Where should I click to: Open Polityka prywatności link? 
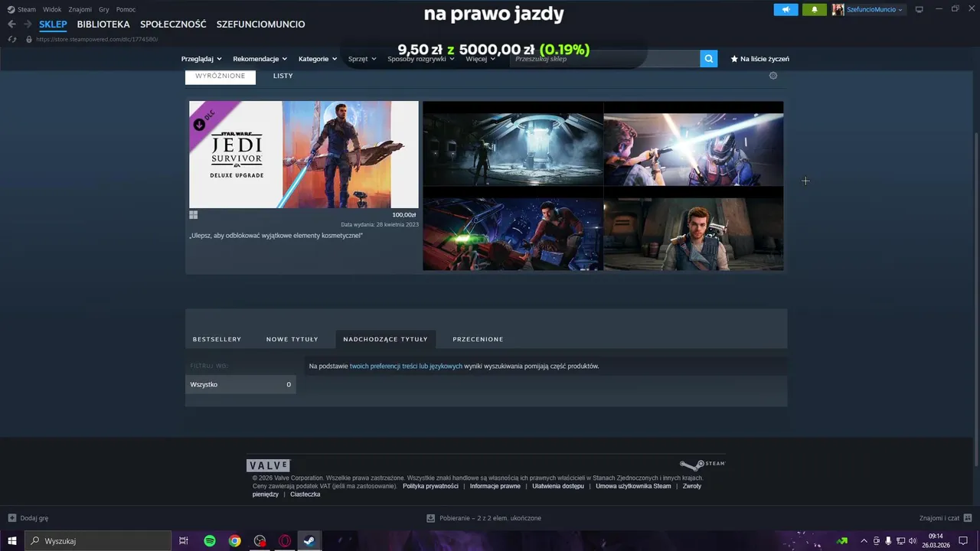pos(430,486)
